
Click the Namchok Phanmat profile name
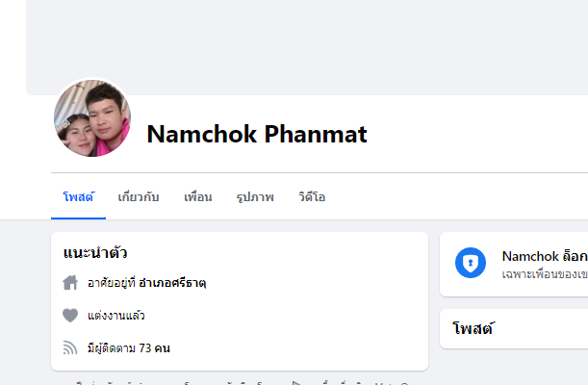tap(256, 135)
